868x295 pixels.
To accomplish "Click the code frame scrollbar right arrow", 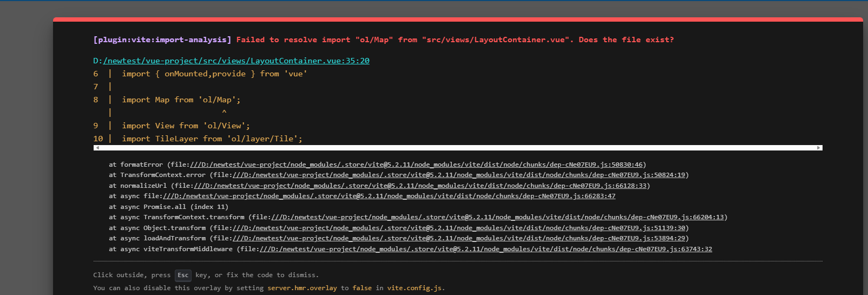I will point(819,148).
